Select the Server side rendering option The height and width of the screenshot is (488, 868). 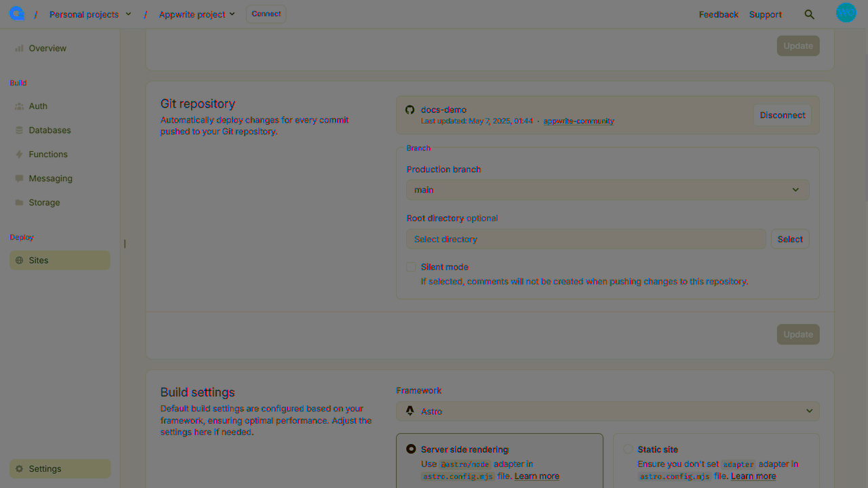(x=411, y=449)
